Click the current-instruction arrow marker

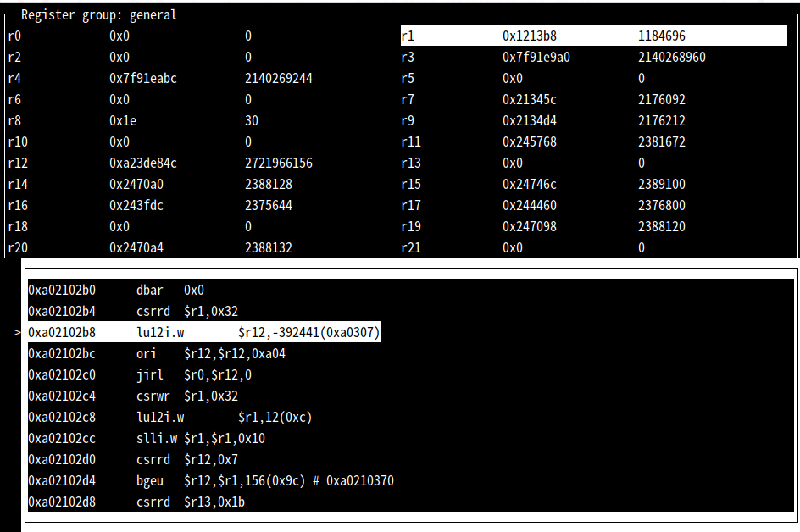pos(18,333)
